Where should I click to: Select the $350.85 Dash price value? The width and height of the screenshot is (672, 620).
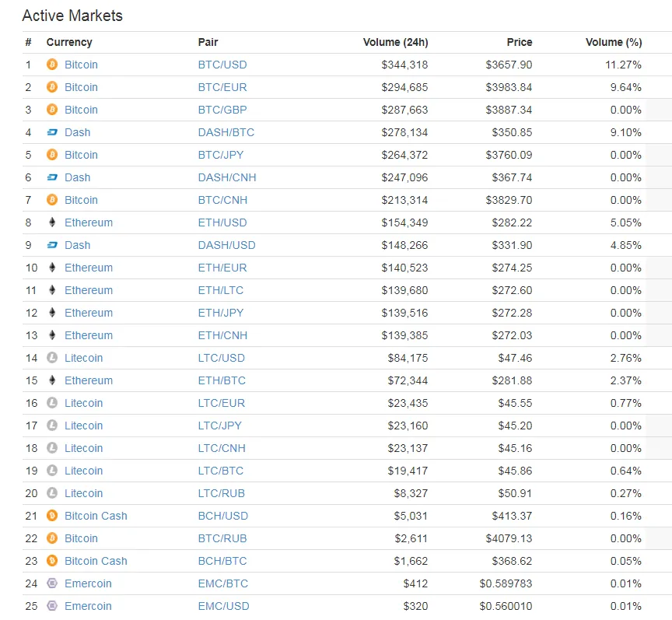(x=512, y=132)
